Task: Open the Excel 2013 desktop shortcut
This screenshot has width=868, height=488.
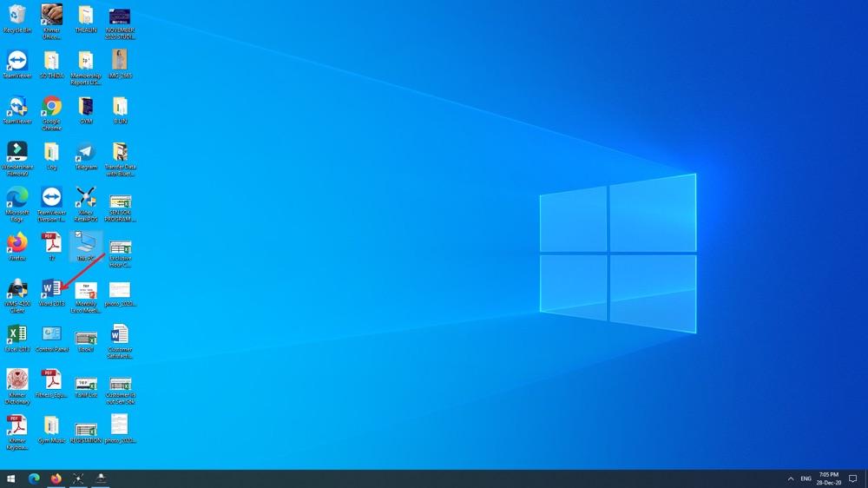Action: pyautogui.click(x=16, y=334)
